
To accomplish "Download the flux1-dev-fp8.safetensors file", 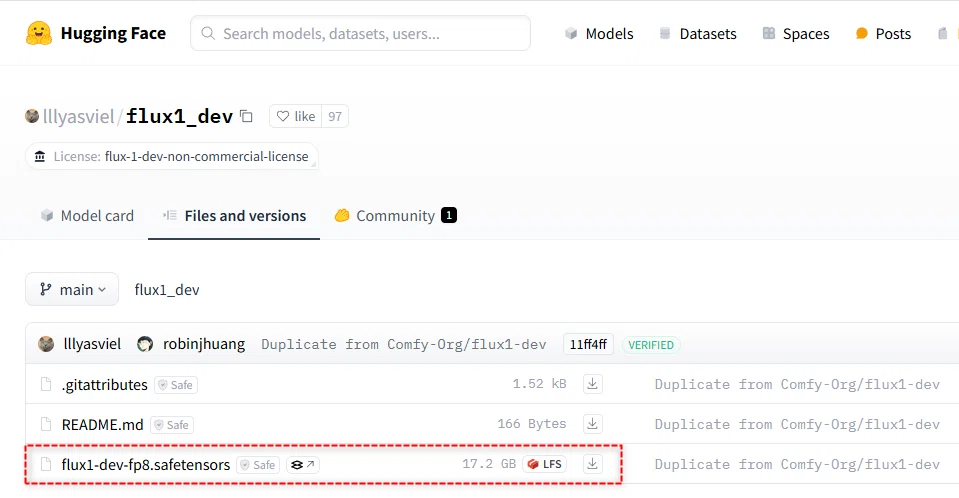I will [592, 464].
